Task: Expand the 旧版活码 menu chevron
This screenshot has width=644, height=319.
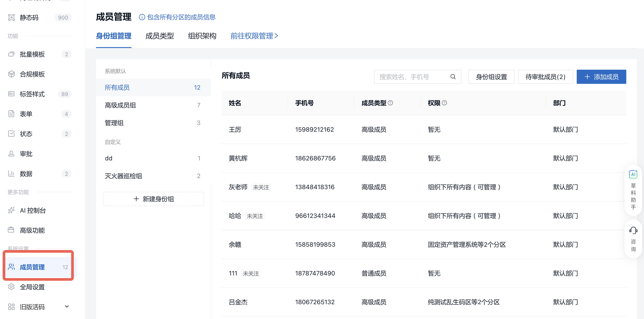Action: click(67, 306)
